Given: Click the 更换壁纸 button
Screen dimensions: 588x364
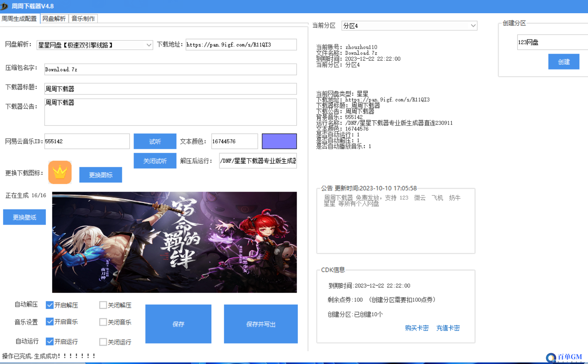Looking at the screenshot, I should (x=24, y=217).
